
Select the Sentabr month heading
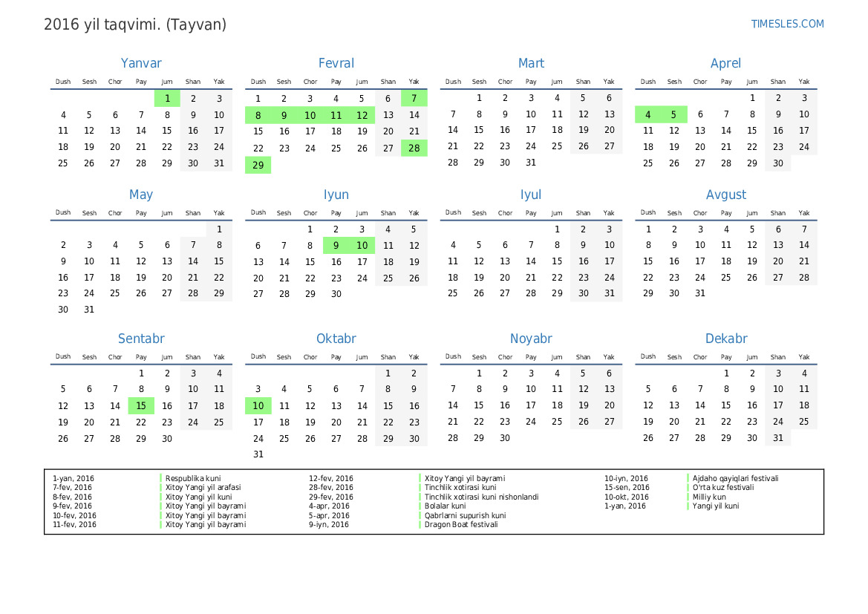coord(141,339)
